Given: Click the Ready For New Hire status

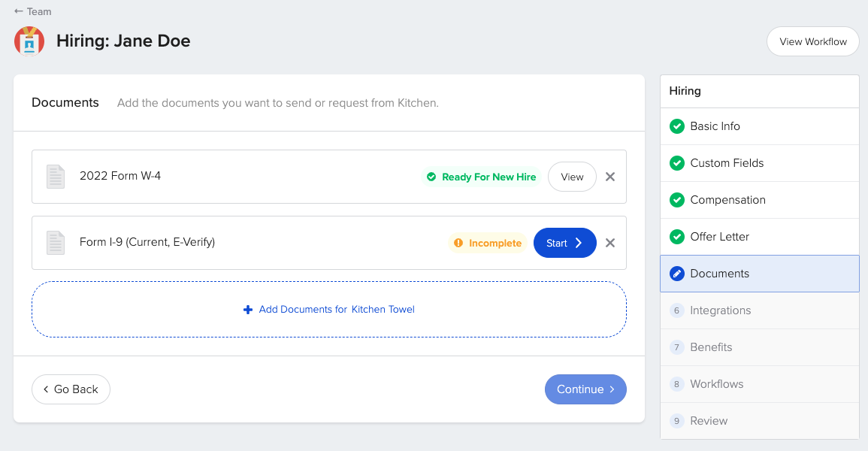Looking at the screenshot, I should [482, 177].
